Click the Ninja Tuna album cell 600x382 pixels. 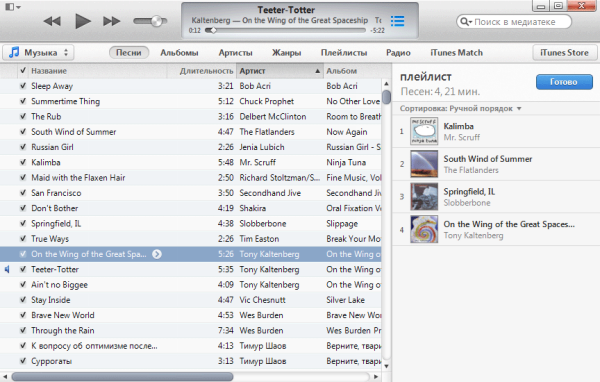click(x=346, y=162)
